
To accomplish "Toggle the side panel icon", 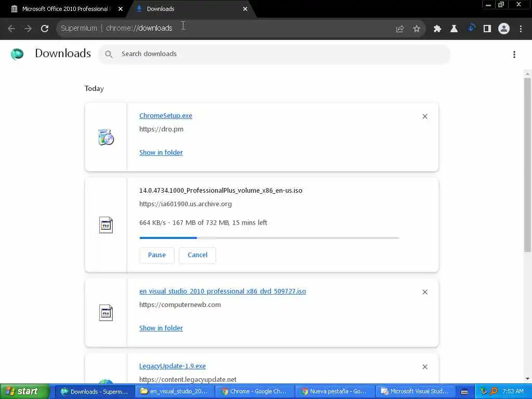I will [487, 29].
